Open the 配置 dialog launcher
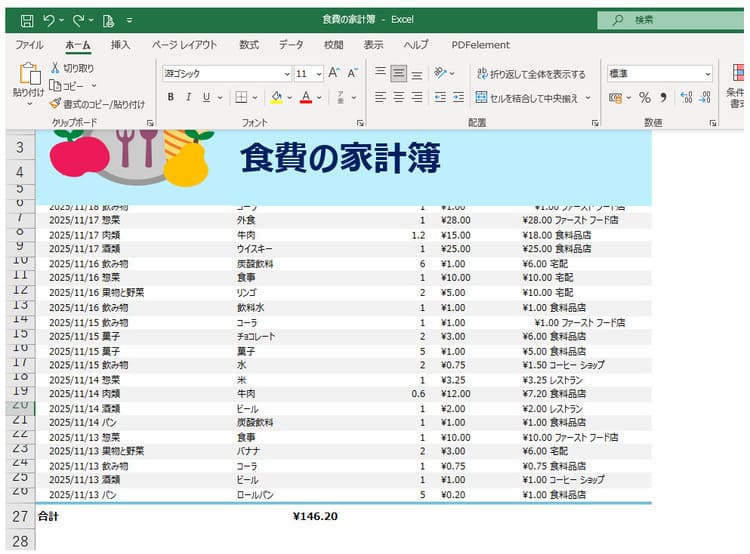The image size is (750, 554). click(595, 123)
